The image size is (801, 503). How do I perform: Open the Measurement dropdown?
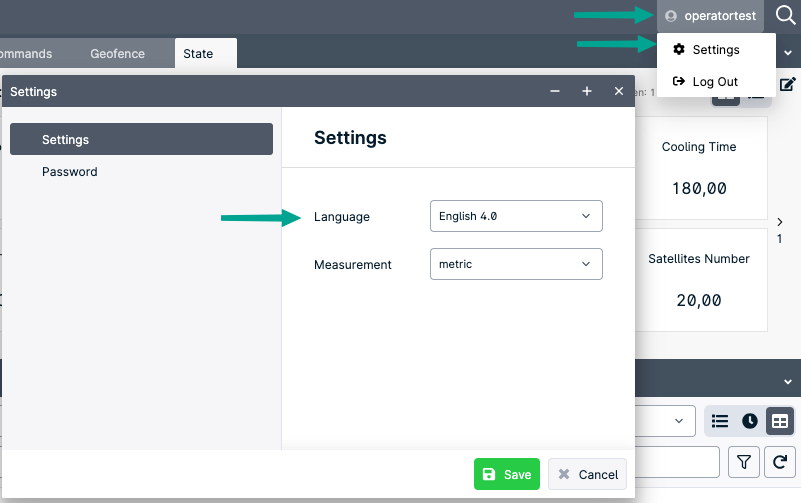(516, 264)
